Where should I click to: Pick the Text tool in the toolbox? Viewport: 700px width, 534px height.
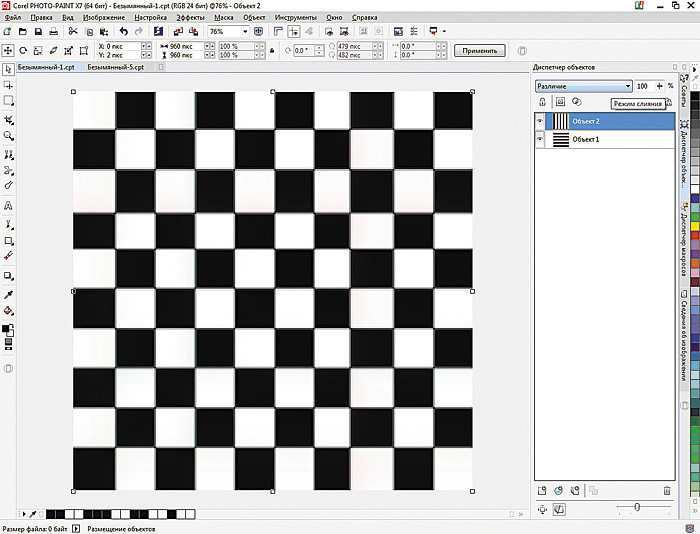(8, 204)
